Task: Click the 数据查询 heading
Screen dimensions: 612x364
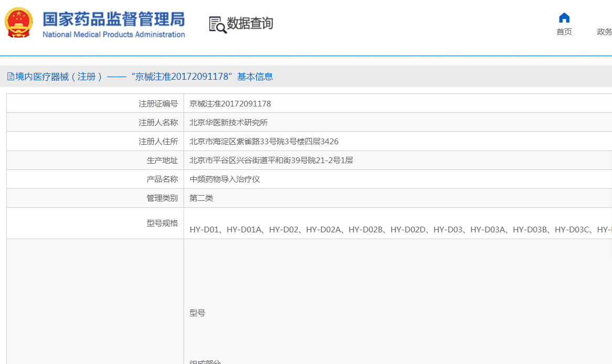Action: 250,24
